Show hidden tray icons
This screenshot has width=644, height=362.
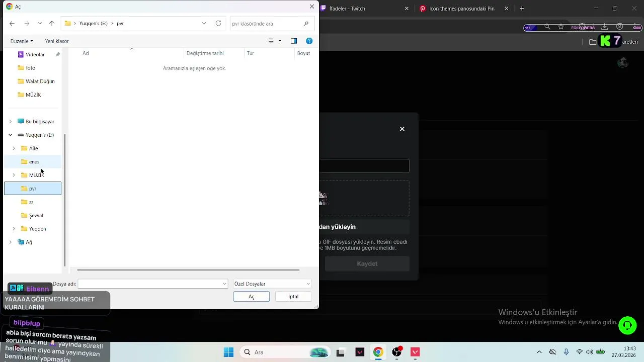(x=539, y=352)
